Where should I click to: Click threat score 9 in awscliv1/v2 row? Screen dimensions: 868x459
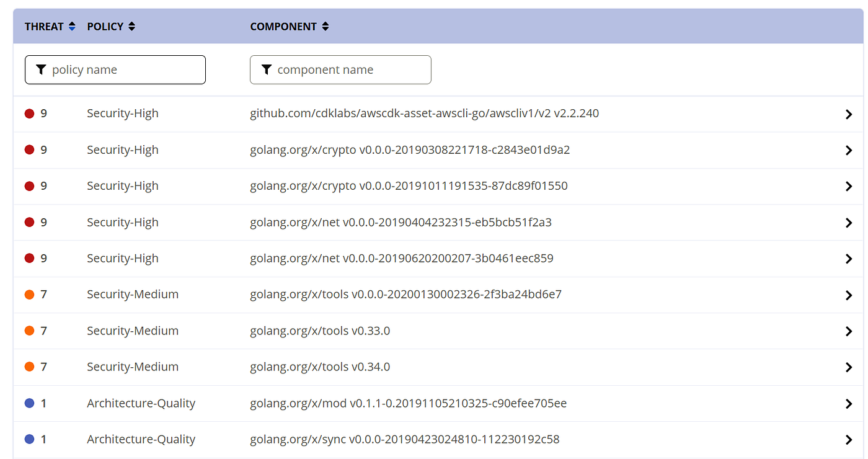coord(43,114)
